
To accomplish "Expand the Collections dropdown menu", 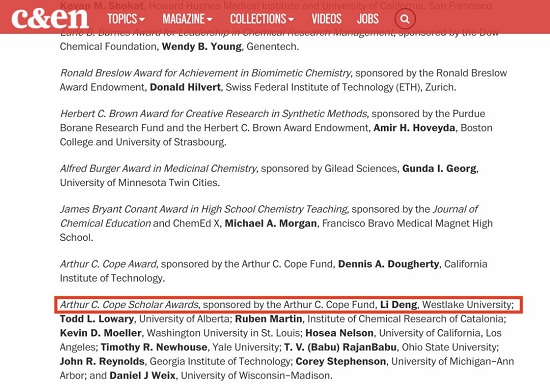I will (262, 19).
